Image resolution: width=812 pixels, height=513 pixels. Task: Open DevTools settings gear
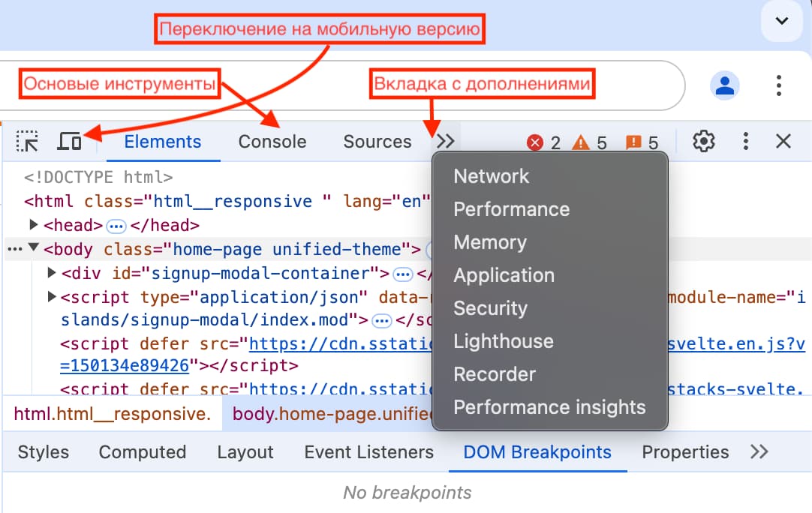(704, 141)
